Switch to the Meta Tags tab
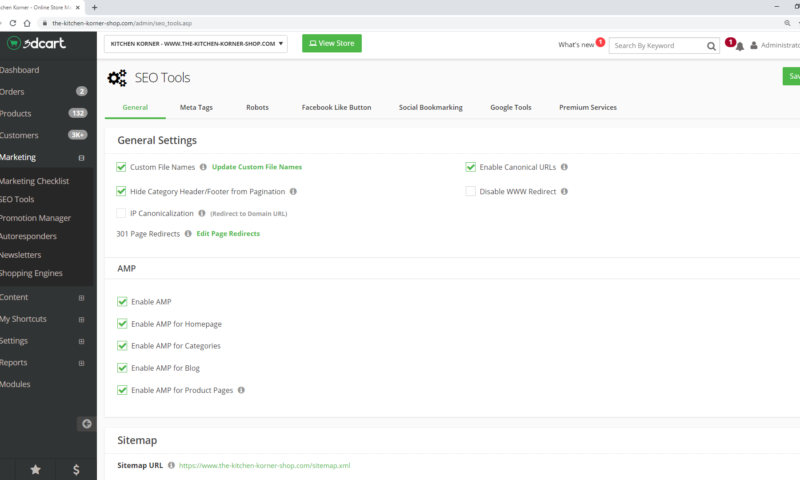 click(196, 107)
